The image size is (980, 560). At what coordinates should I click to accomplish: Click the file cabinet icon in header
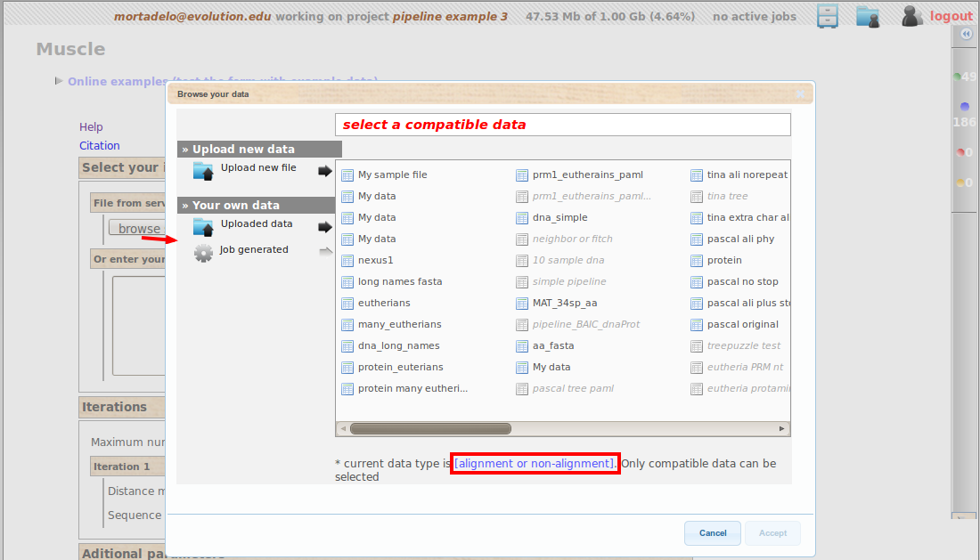pos(828,16)
